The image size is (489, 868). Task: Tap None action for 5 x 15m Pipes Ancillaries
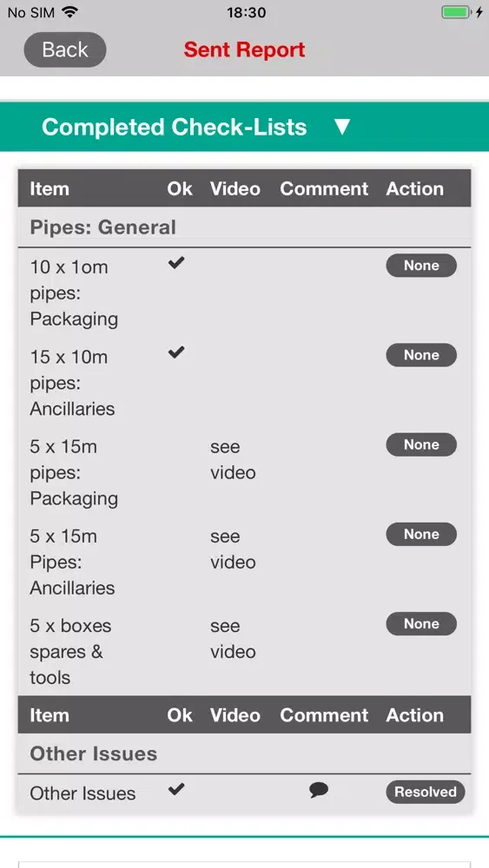pos(421,534)
